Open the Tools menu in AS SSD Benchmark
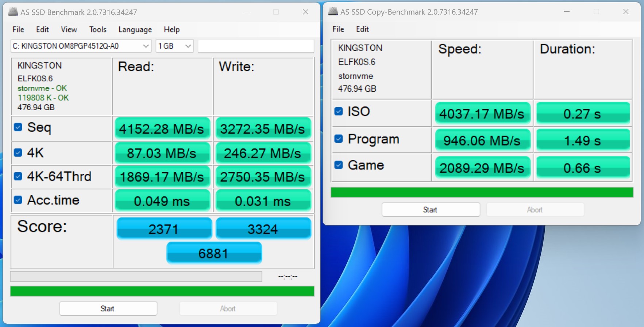 point(97,30)
